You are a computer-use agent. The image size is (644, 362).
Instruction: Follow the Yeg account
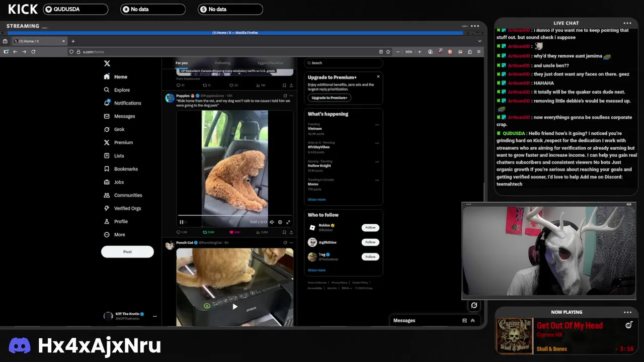tap(370, 256)
